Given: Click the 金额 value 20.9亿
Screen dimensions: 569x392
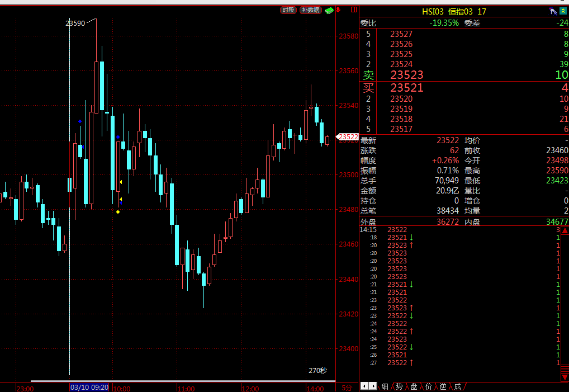Looking at the screenshot, I should (448, 191).
